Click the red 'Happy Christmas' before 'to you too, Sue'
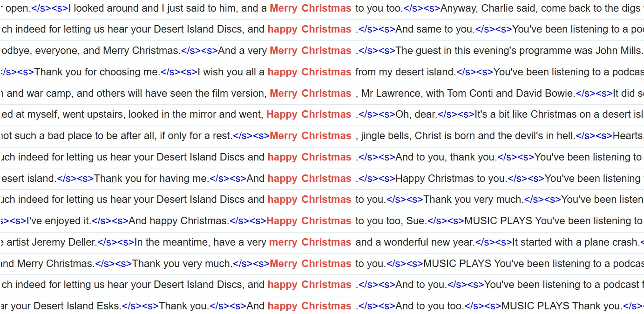The height and width of the screenshot is (314, 644). click(309, 221)
